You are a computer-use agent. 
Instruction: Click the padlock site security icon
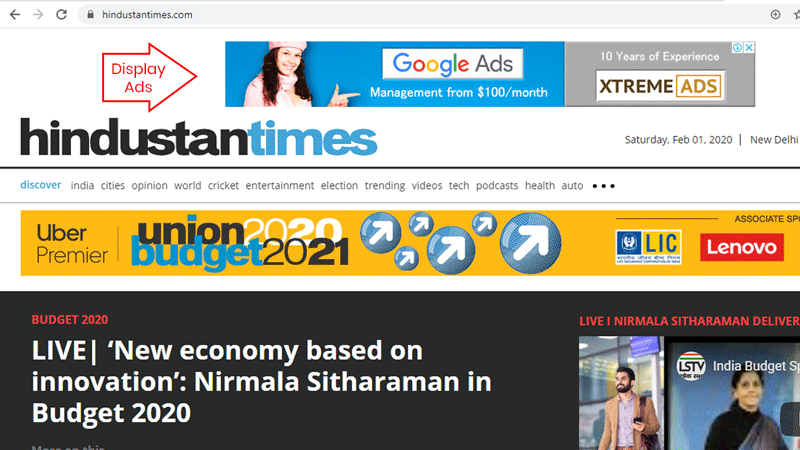[90, 14]
